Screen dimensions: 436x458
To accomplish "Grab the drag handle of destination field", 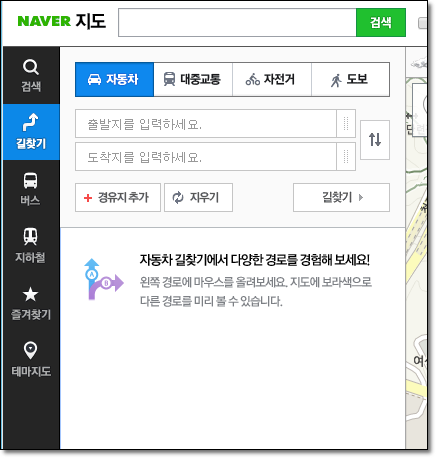I will pyautogui.click(x=346, y=157).
